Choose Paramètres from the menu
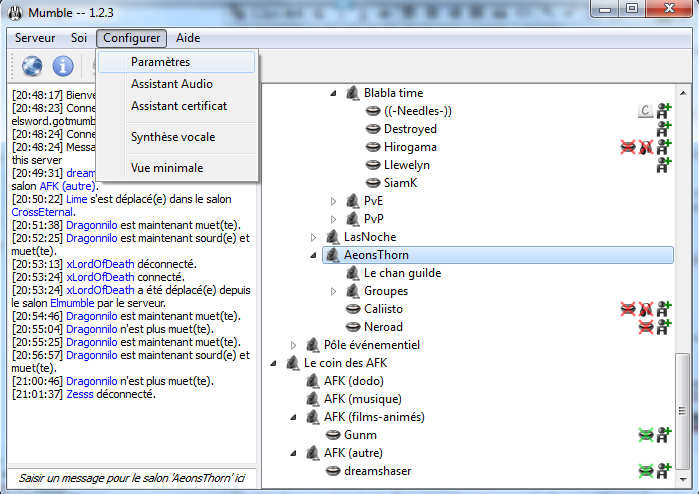Screen dimensions: 699x494 coord(177,62)
